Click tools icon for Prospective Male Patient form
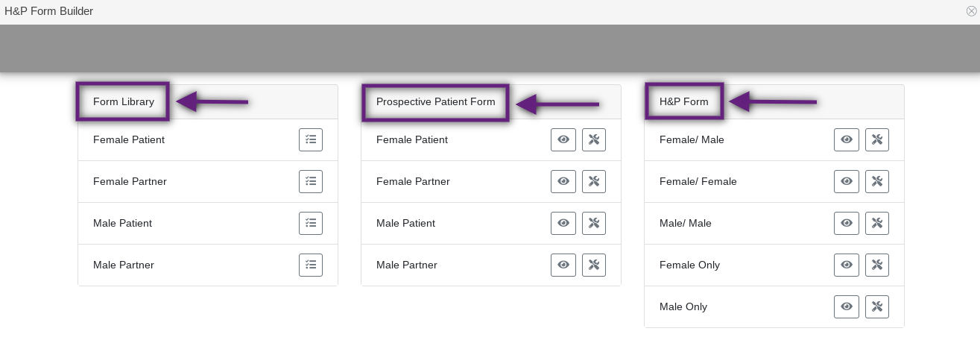The image size is (980, 343). tap(594, 223)
